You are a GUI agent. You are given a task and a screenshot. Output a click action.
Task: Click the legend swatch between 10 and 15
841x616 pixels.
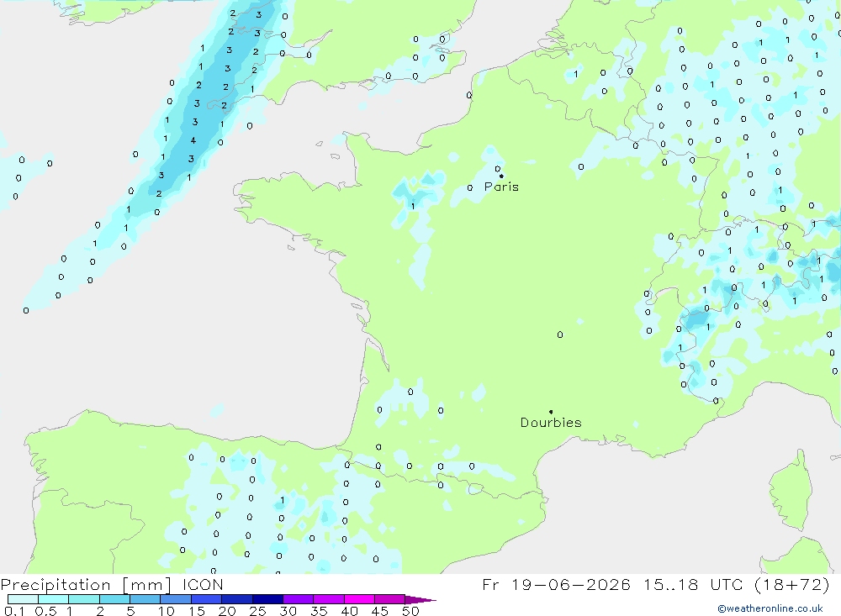(176, 599)
